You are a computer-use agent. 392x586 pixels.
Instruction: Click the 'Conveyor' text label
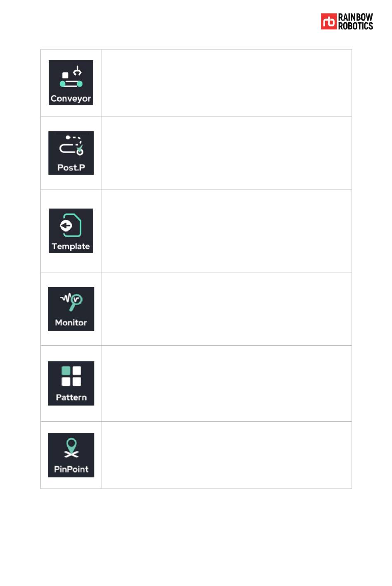click(x=71, y=99)
